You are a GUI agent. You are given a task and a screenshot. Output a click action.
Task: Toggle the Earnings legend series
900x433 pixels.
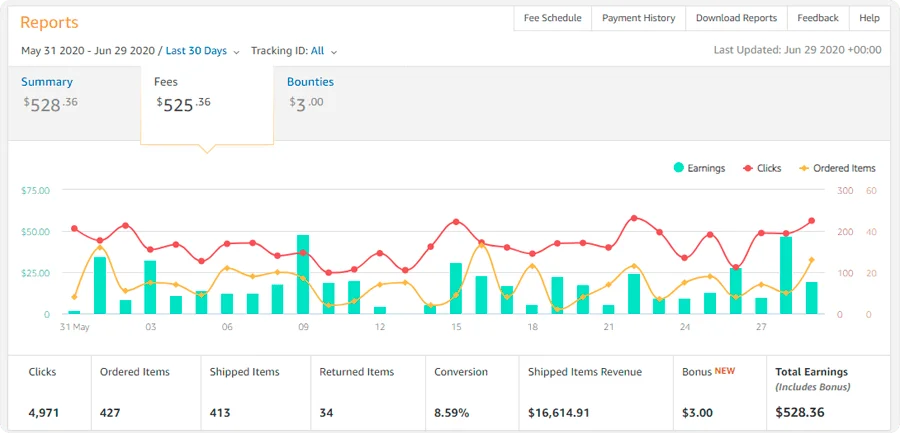pyautogui.click(x=700, y=168)
